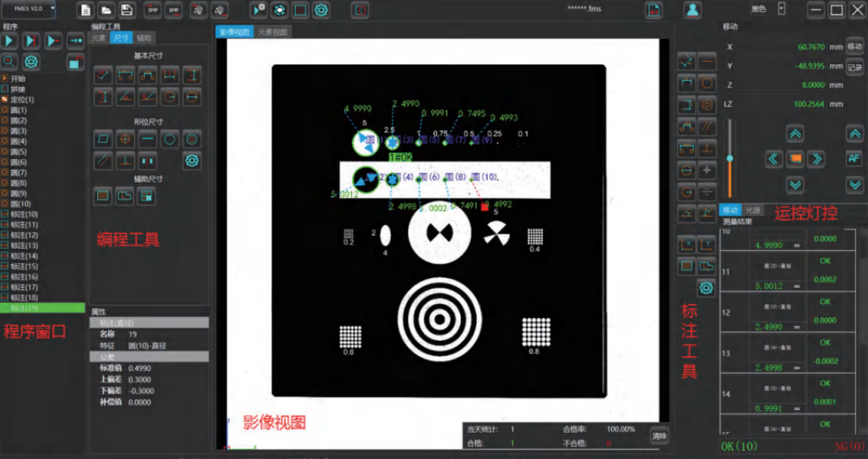Select the roundness circle tolerance tool
Viewport: 868px width, 459px height.
point(170,139)
